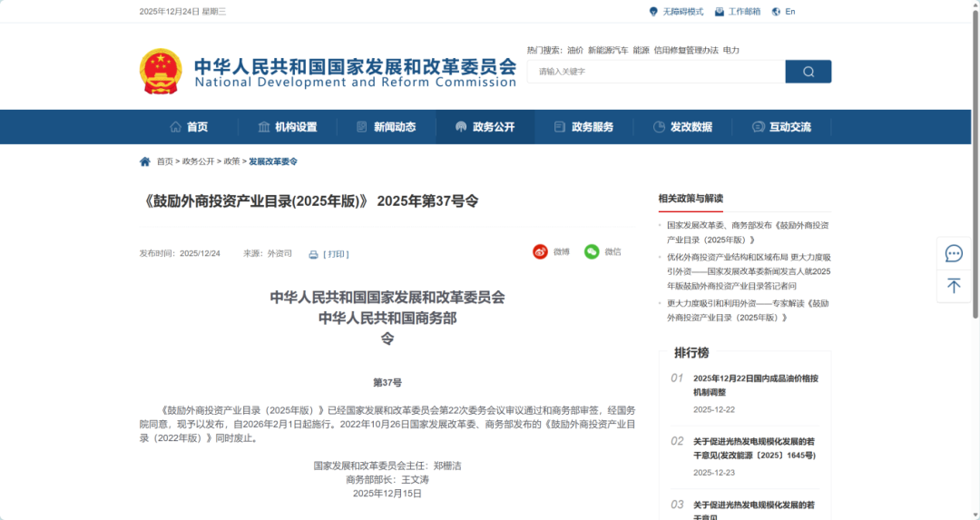980x520 pixels.
Task: Click the national emblem logo
Action: tap(161, 71)
